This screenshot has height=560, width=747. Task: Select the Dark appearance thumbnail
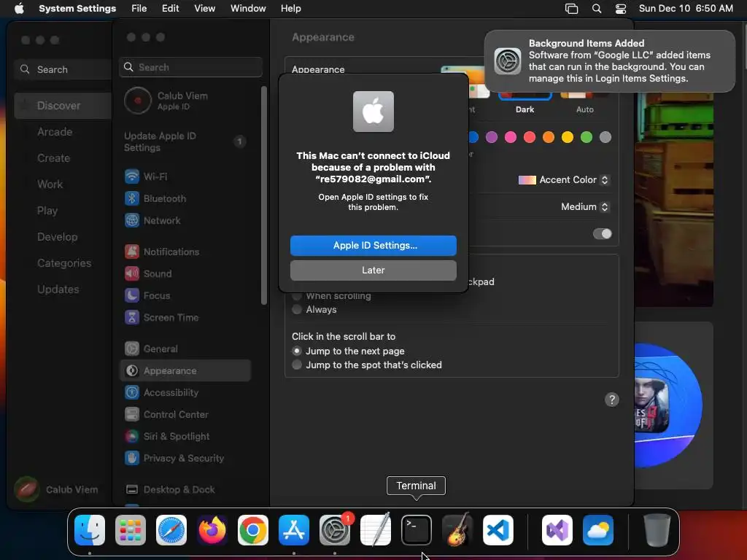click(525, 96)
